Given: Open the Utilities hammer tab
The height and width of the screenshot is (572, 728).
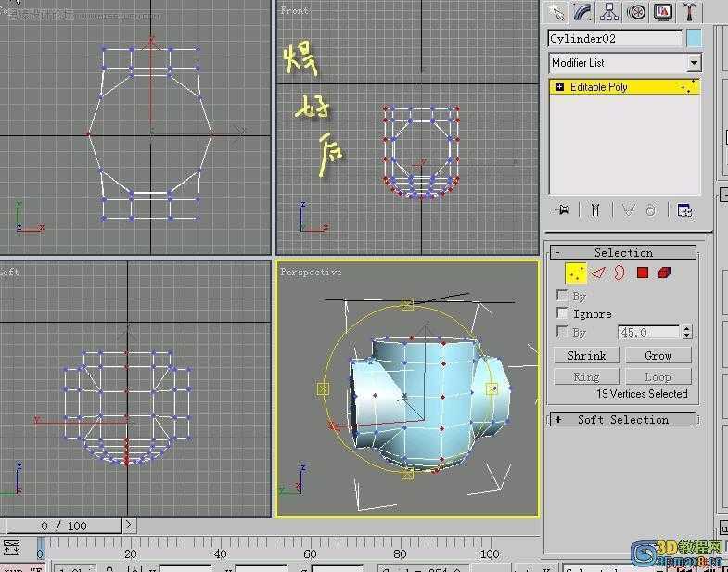Looking at the screenshot, I should click(x=689, y=12).
